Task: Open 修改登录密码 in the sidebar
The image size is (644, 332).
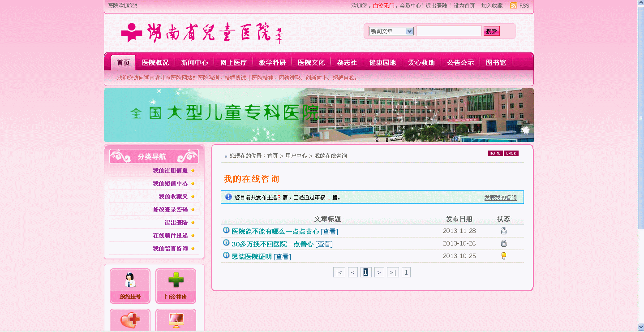Action: coord(170,210)
